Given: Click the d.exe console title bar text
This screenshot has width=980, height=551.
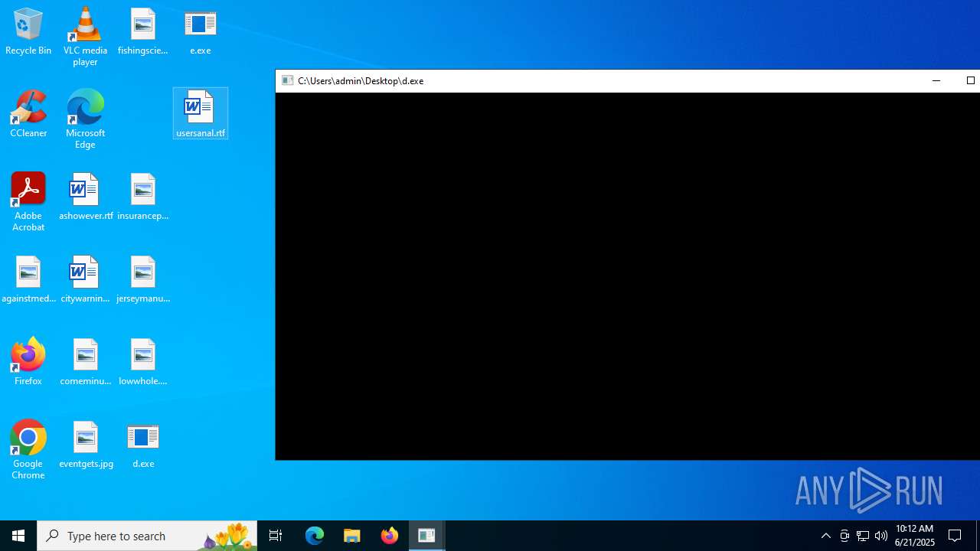Looking at the screenshot, I should point(361,80).
